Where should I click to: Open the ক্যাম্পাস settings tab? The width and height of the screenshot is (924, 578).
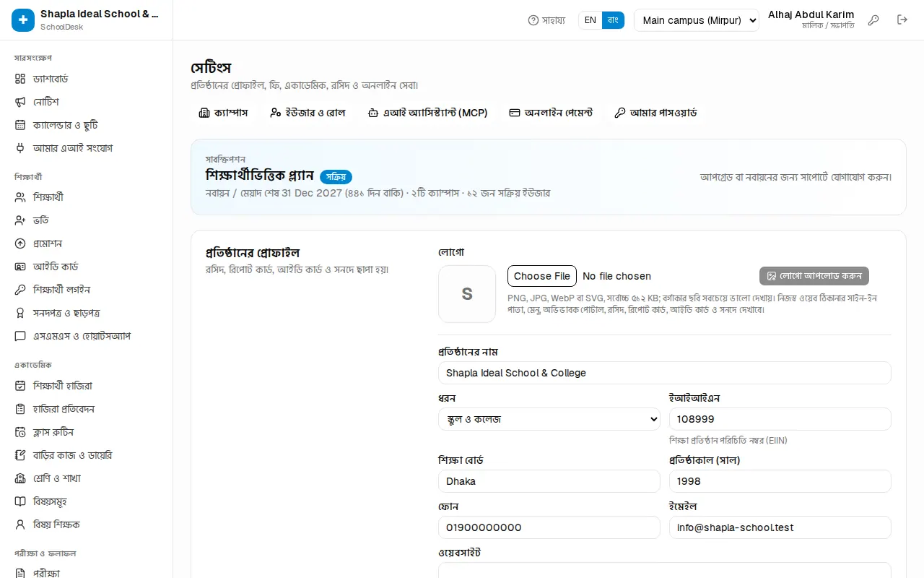point(223,113)
